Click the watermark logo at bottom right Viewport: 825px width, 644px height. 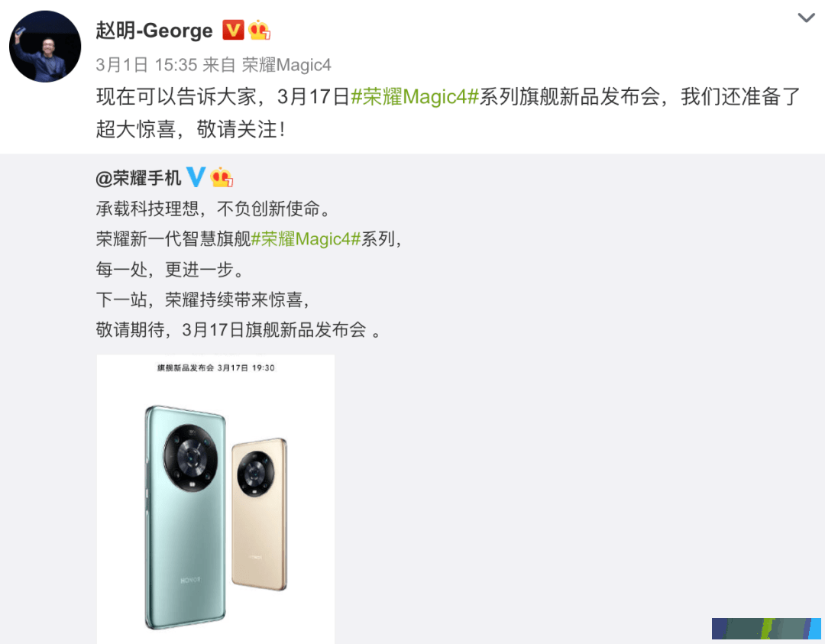766,629
